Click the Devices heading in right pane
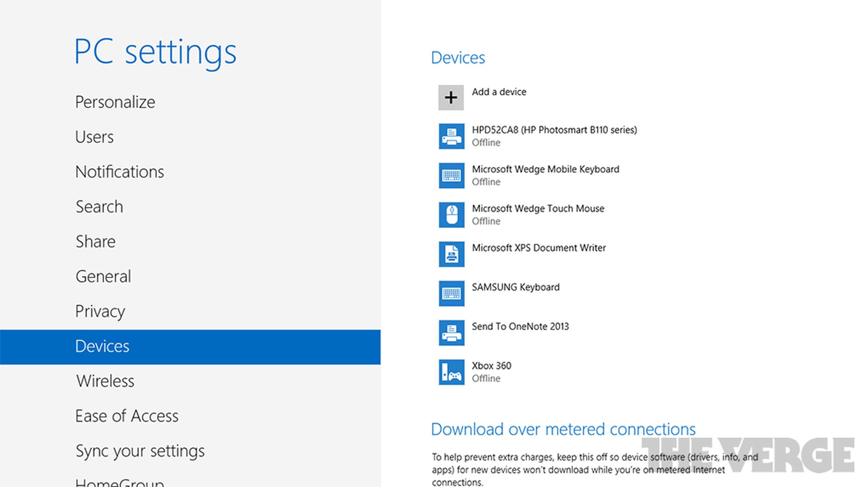 point(458,58)
